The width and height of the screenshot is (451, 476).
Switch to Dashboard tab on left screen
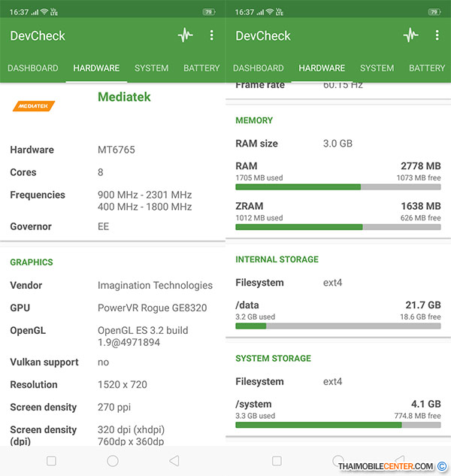33,68
